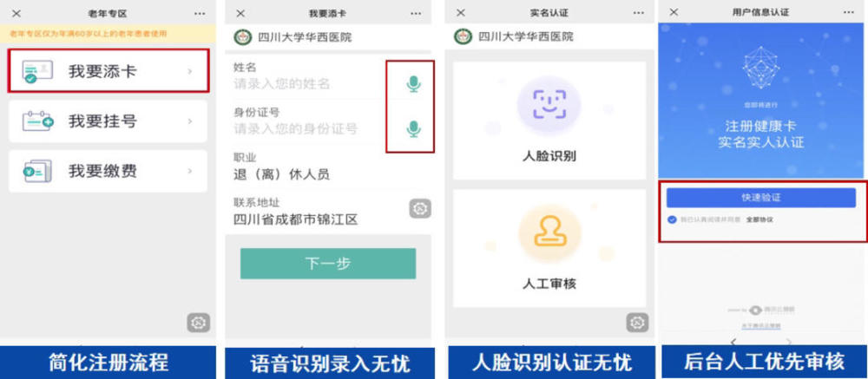868x379 pixels.
Task: Select the 人工审核 stamp icon
Action: click(x=549, y=233)
